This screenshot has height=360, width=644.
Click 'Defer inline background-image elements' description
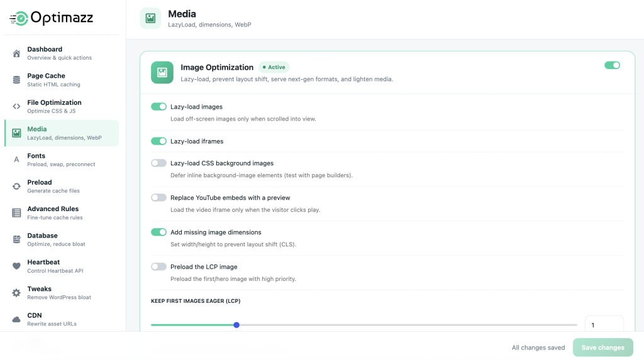point(261,175)
